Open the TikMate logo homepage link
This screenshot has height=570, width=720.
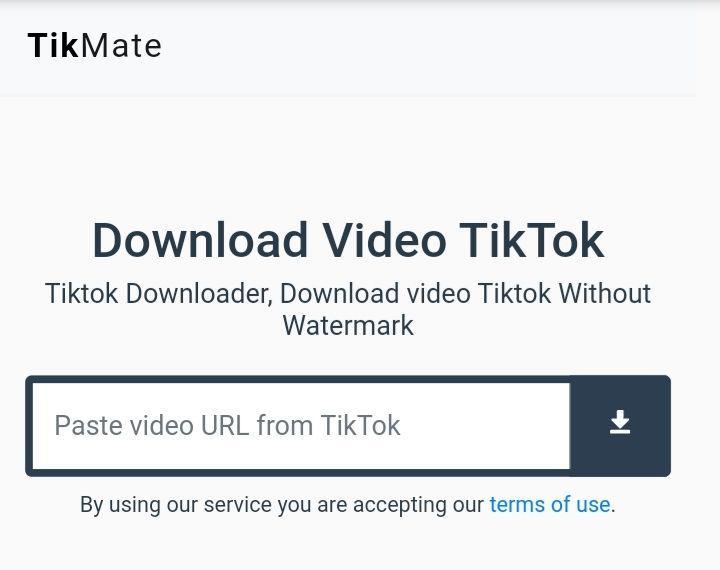95,45
